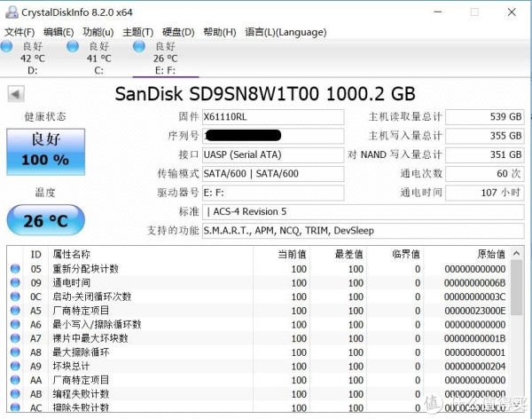Click status dot of attribute A7 row
The width and height of the screenshot is (532, 419).
(x=15, y=338)
